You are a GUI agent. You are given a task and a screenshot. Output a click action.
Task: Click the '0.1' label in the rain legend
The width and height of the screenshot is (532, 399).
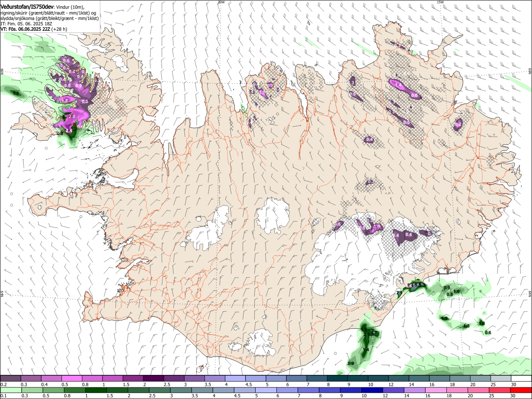[3, 396]
